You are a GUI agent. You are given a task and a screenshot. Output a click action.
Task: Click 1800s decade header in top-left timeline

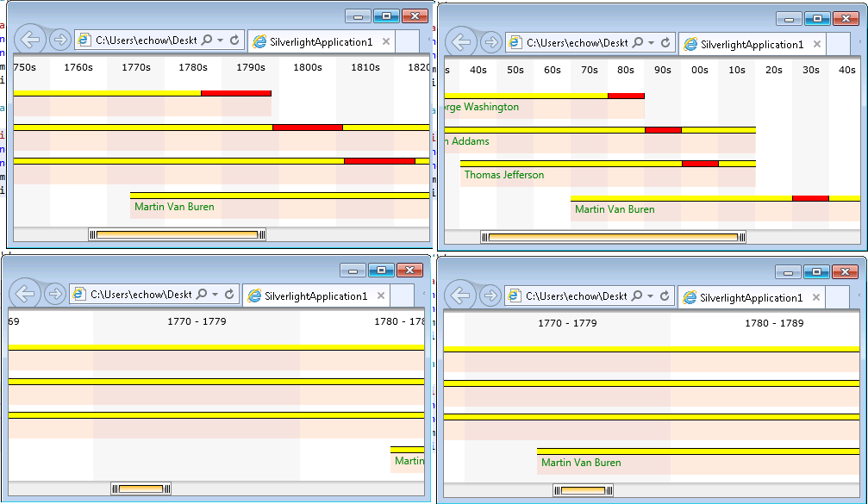pyautogui.click(x=308, y=67)
